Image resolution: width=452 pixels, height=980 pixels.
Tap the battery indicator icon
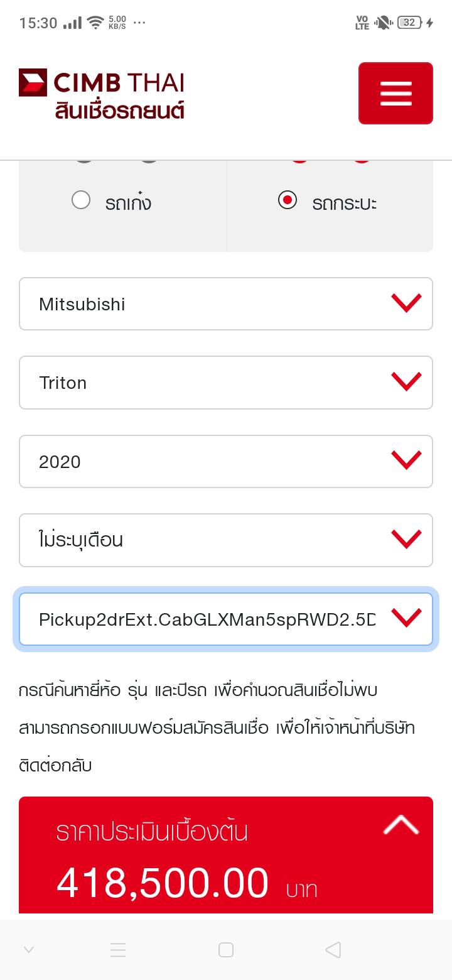[409, 23]
